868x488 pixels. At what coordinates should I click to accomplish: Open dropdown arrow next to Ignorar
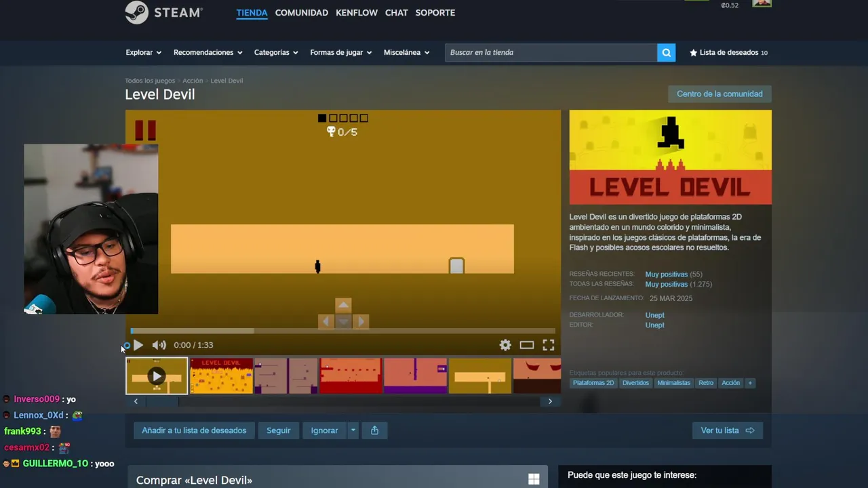pos(353,430)
